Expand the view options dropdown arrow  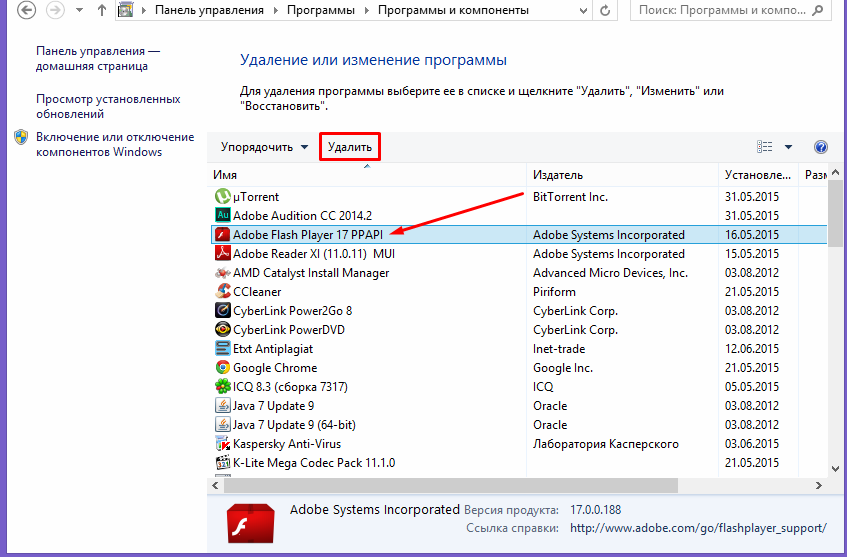(788, 147)
